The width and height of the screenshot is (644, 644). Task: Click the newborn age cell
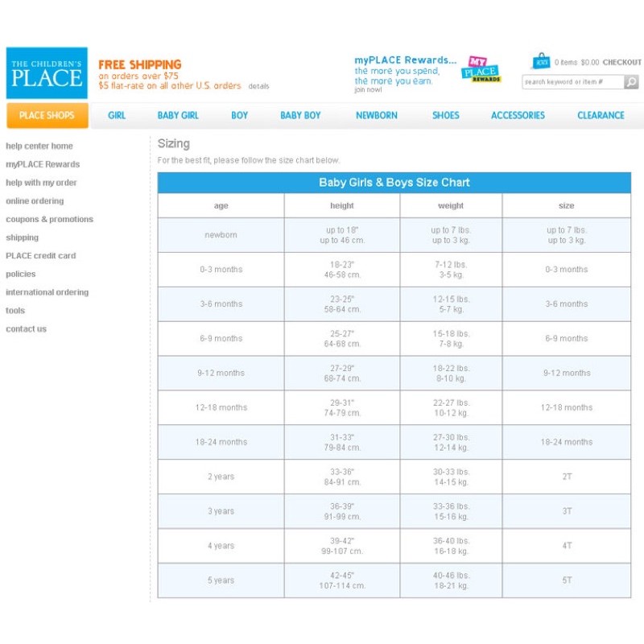coord(221,235)
